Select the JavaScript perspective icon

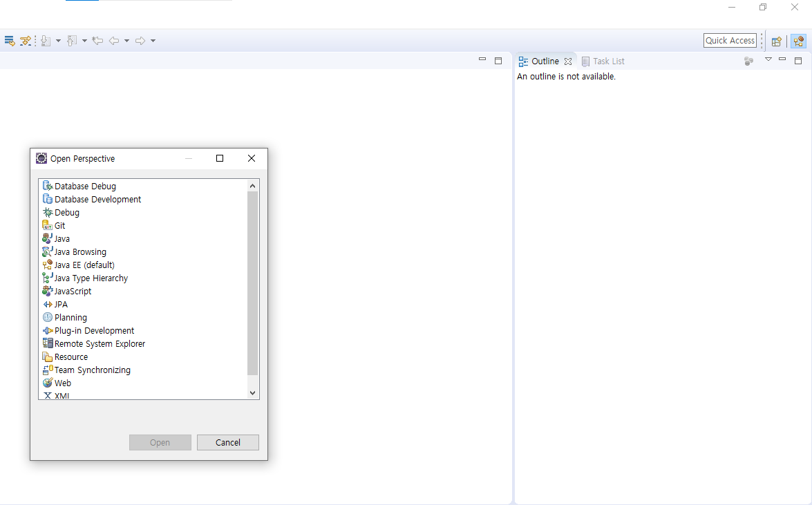[47, 291]
